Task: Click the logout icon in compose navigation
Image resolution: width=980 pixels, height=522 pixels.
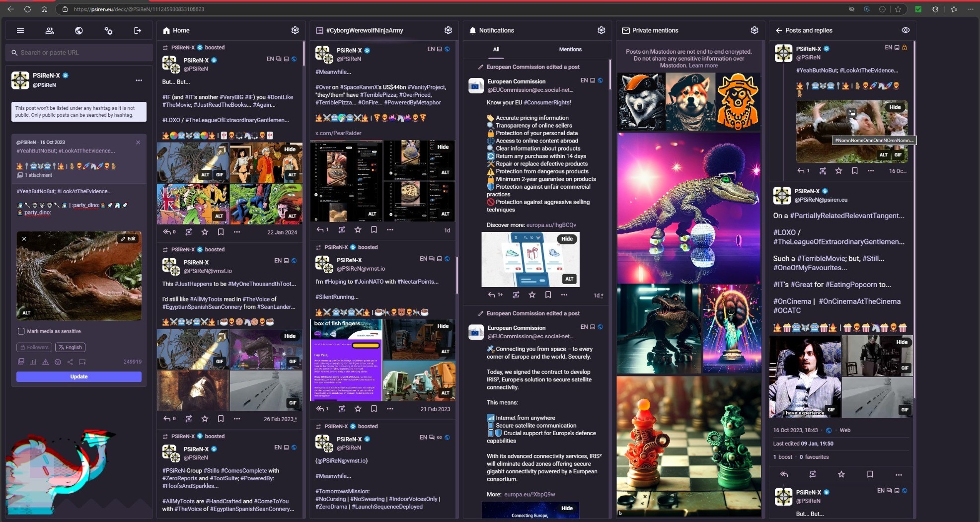Action: (x=138, y=30)
